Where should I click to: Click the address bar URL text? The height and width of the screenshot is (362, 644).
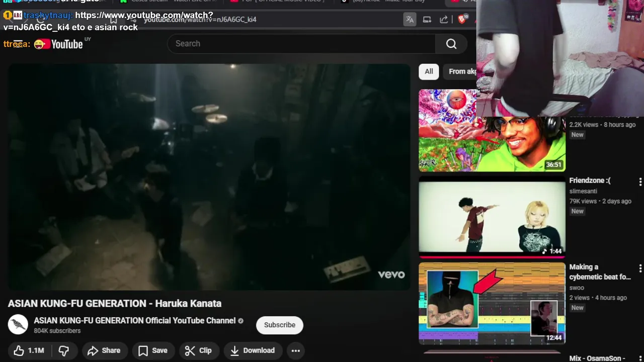point(200,20)
